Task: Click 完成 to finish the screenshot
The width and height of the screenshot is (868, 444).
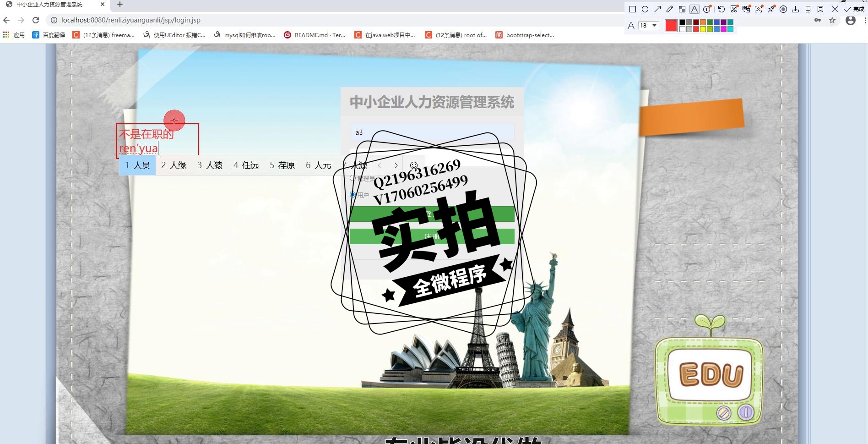Action: coord(854,9)
